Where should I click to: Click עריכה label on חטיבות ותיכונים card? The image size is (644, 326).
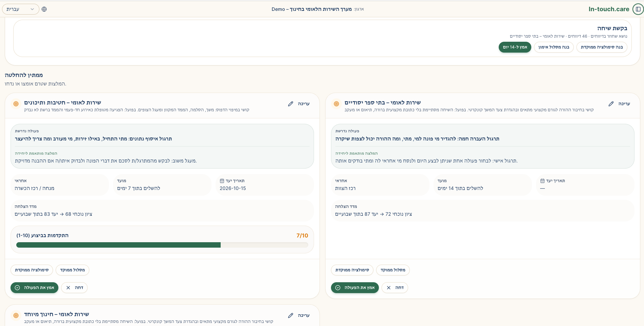pos(303,104)
